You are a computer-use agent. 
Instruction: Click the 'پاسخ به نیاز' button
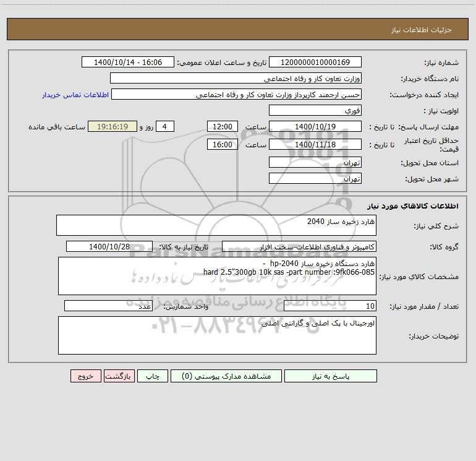click(x=331, y=376)
